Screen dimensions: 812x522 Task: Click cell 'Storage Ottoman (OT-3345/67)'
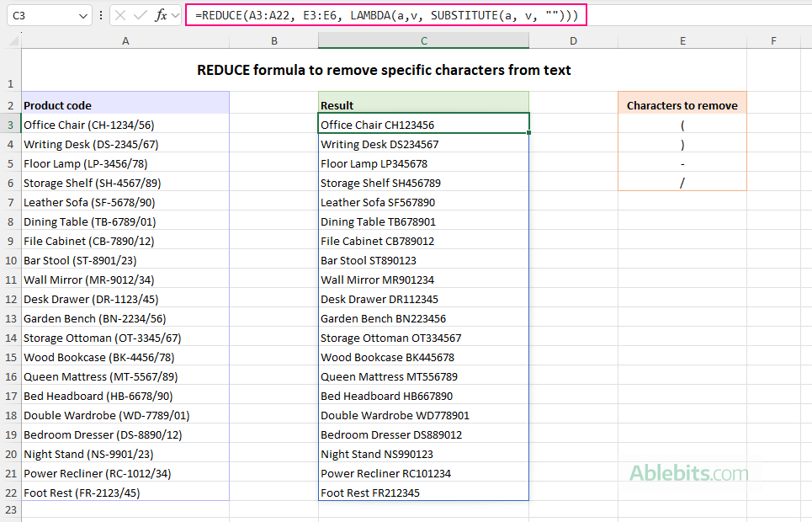click(125, 338)
